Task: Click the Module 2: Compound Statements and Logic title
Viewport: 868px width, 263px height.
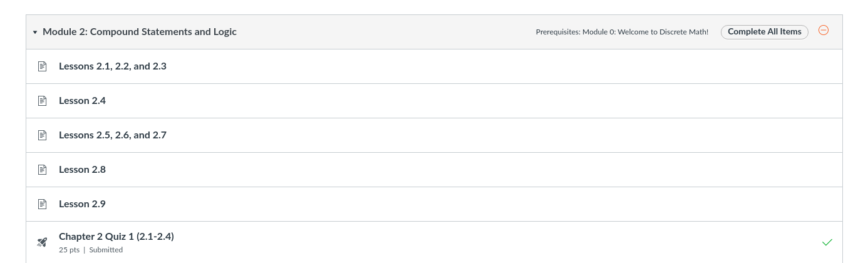Action: pos(140,32)
